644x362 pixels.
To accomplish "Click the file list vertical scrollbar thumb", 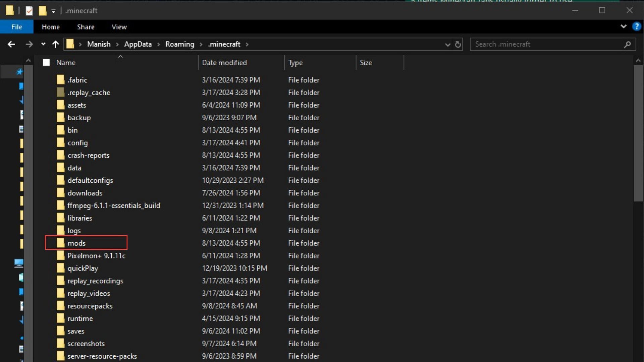I will pyautogui.click(x=638, y=133).
